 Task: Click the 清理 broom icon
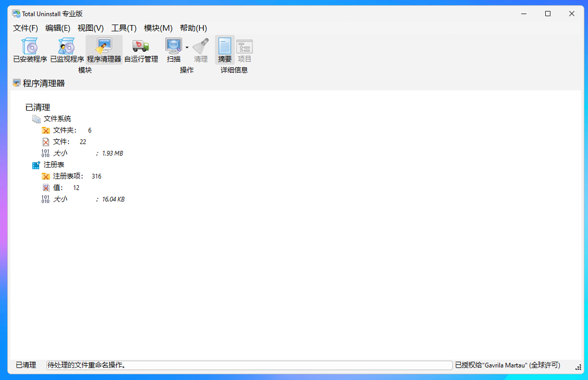(201, 50)
